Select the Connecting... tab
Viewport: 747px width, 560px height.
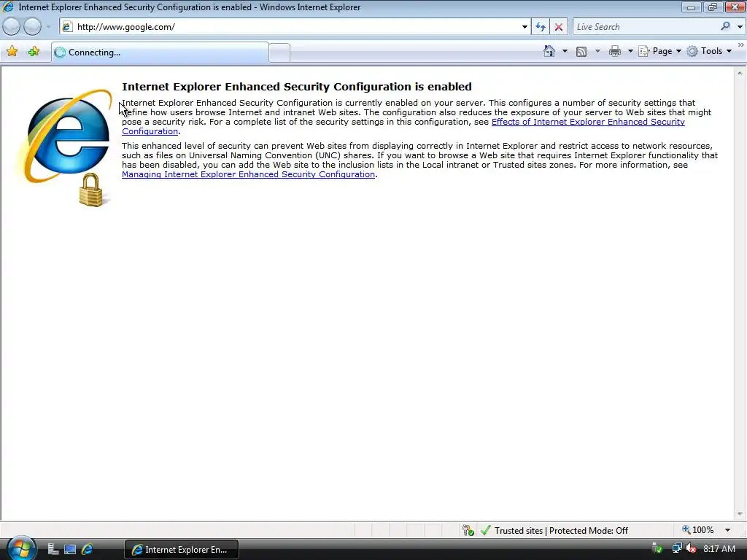click(x=160, y=52)
